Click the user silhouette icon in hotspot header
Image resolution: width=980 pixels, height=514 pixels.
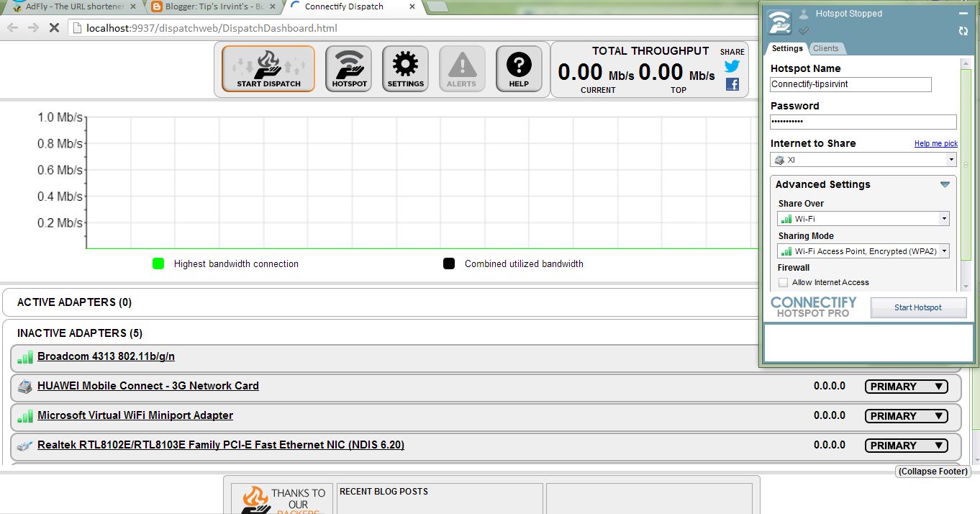click(x=804, y=14)
